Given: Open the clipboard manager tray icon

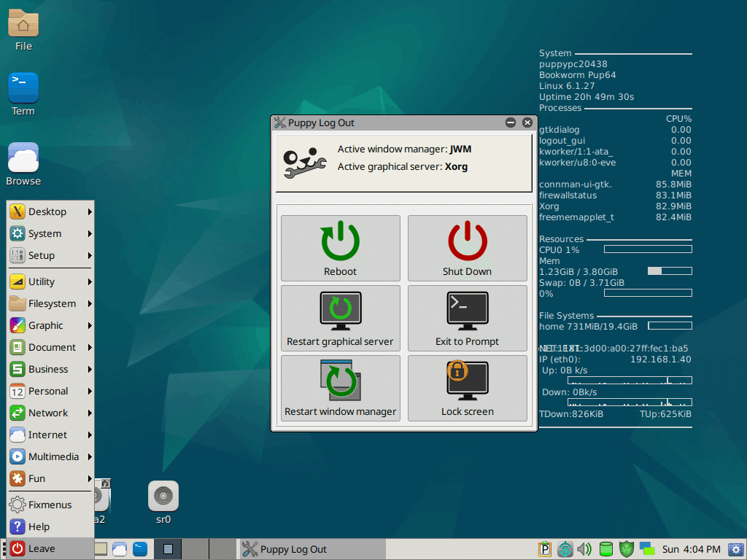Looking at the screenshot, I should pyautogui.click(x=544, y=549).
